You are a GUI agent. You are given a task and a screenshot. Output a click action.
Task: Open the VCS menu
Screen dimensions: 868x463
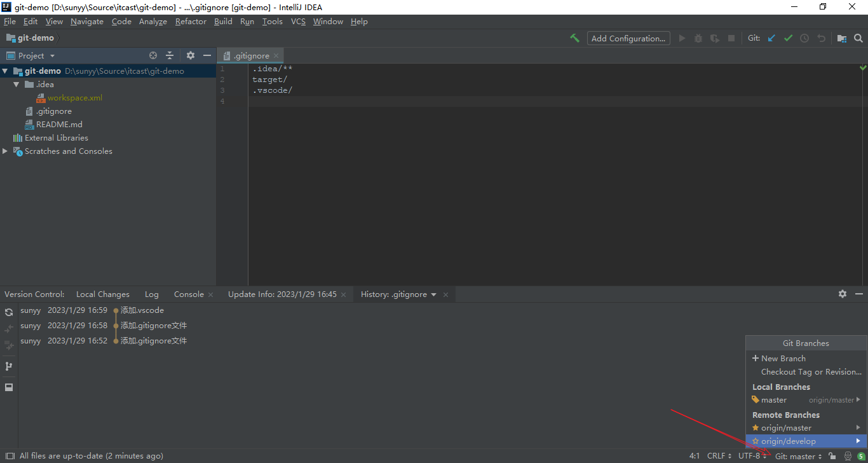click(298, 22)
